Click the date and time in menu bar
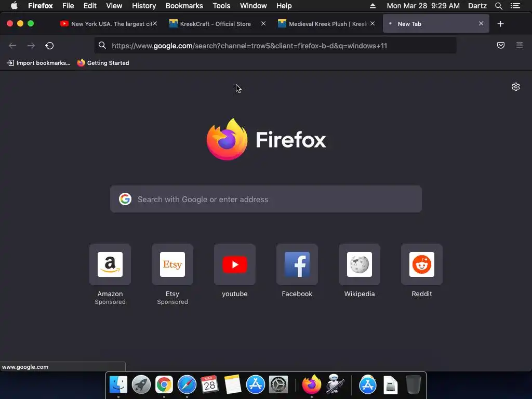This screenshot has width=532, height=399. tap(423, 6)
